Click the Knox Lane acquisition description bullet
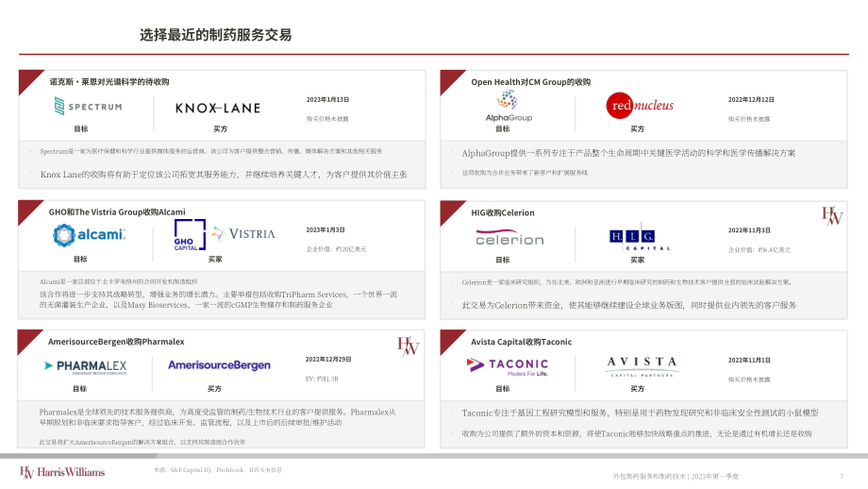The height and width of the screenshot is (489, 868). pos(224,175)
